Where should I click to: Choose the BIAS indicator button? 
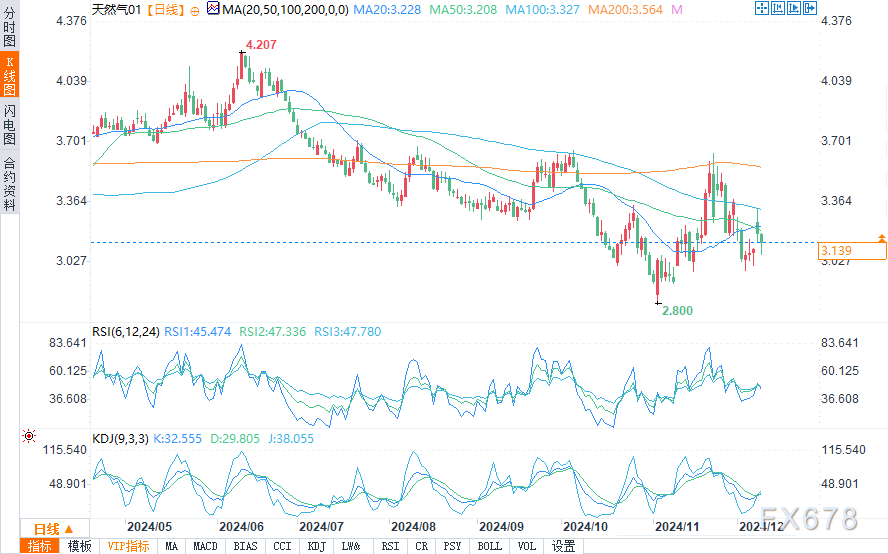pyautogui.click(x=245, y=546)
